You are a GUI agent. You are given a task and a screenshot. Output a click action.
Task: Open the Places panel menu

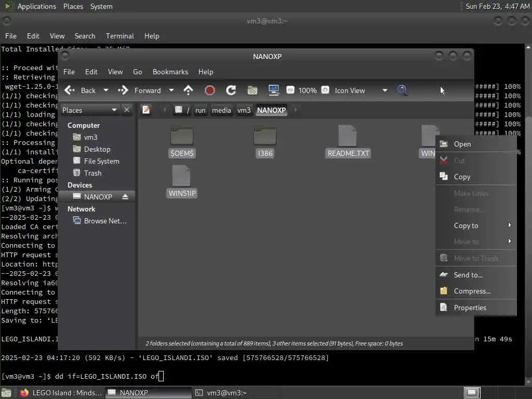[73, 6]
